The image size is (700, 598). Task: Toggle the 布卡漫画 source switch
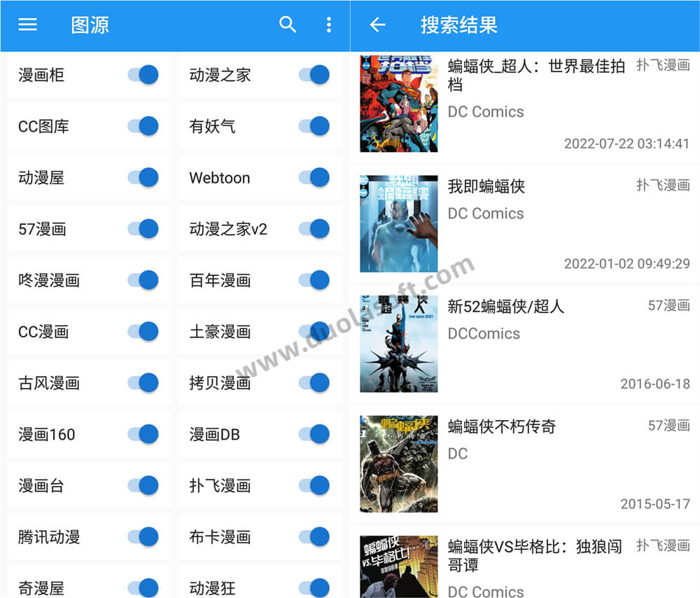coord(314,537)
